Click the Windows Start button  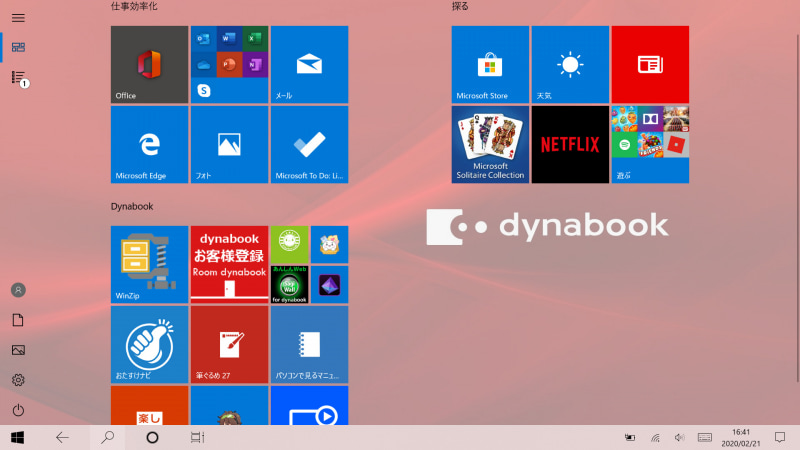coord(17,438)
